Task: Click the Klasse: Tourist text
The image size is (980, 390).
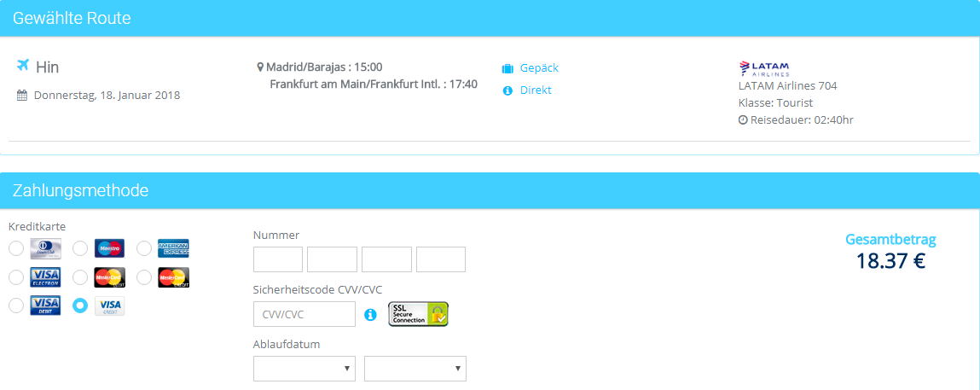Action: [775, 103]
